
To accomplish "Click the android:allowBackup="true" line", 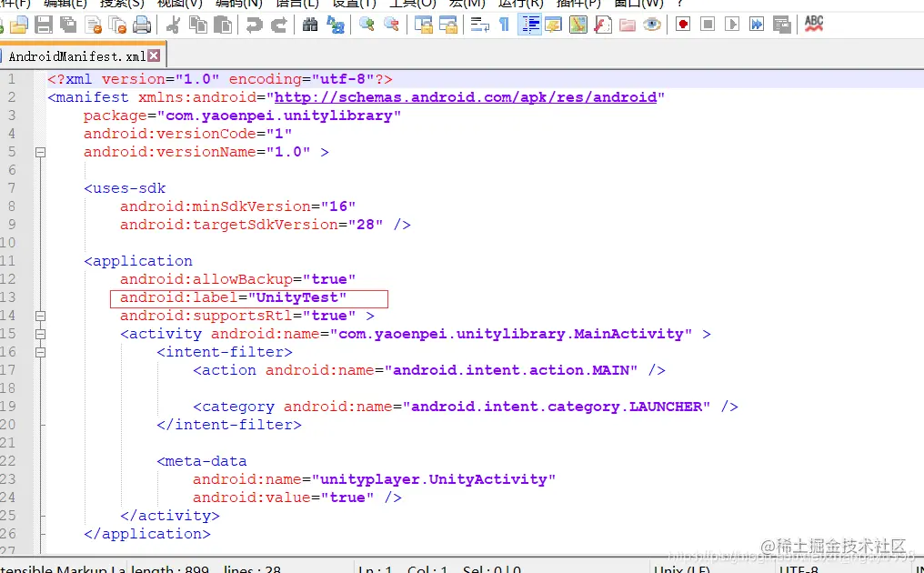I will pyautogui.click(x=237, y=279).
